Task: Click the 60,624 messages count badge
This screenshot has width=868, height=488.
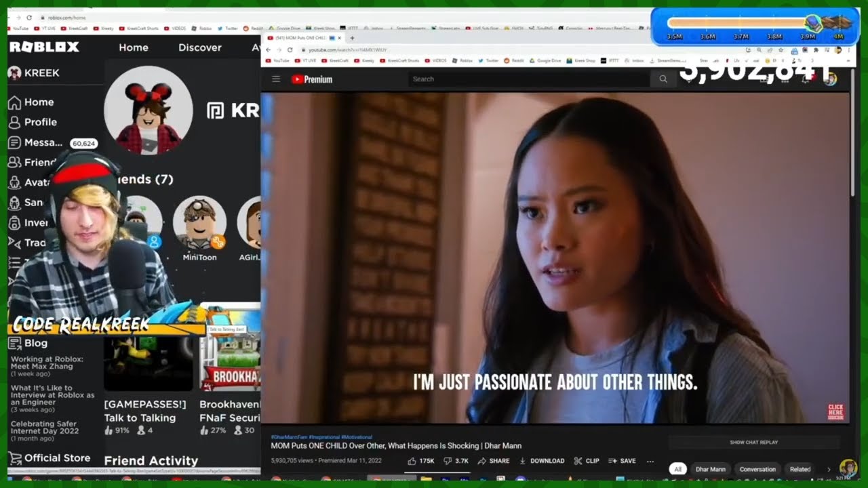Action: click(84, 144)
